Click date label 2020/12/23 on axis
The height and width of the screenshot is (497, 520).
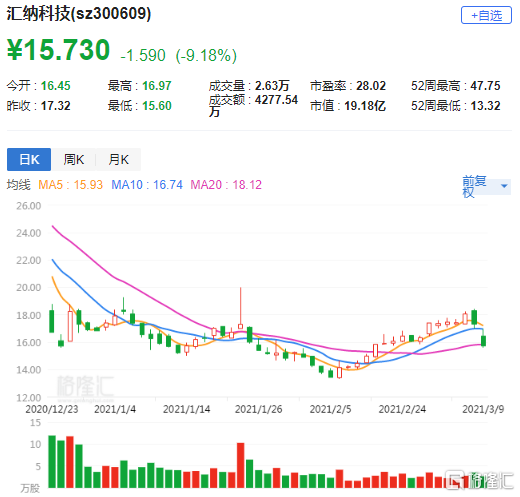(52, 409)
